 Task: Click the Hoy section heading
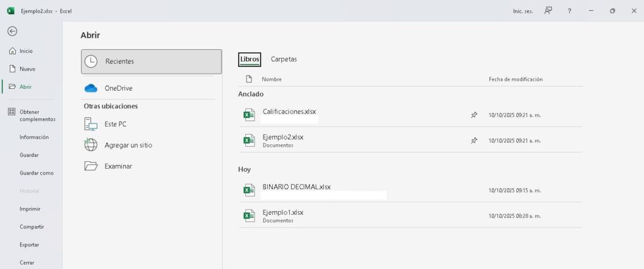pos(245,169)
